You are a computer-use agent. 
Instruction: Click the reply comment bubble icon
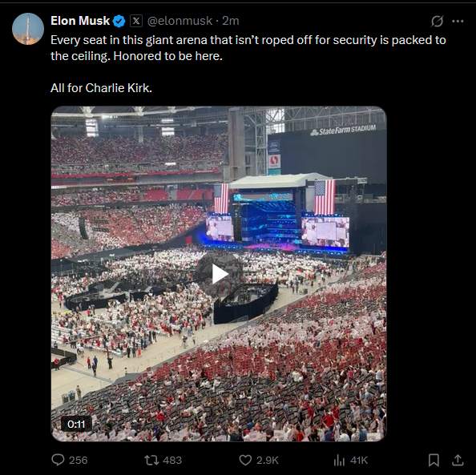[x=58, y=460]
